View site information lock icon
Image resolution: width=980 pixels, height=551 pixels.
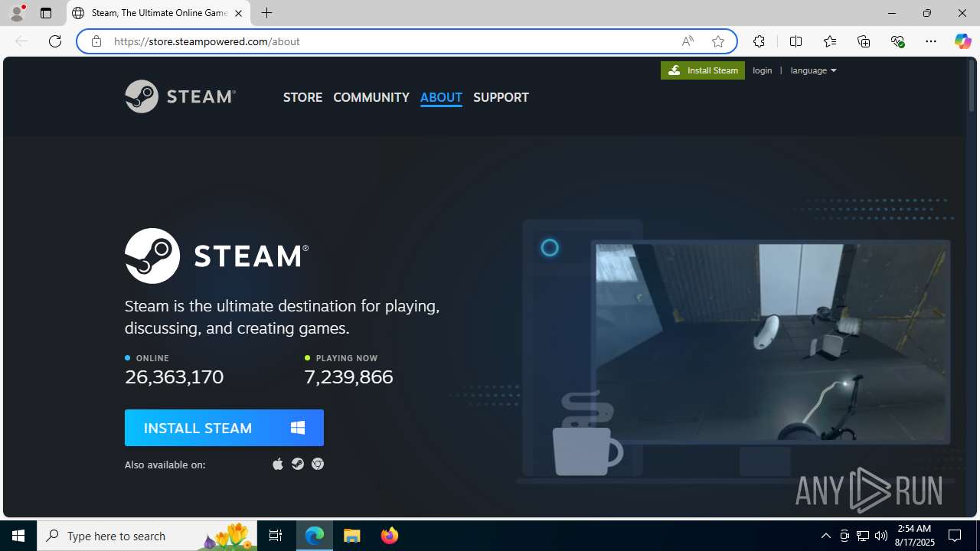[96, 41]
